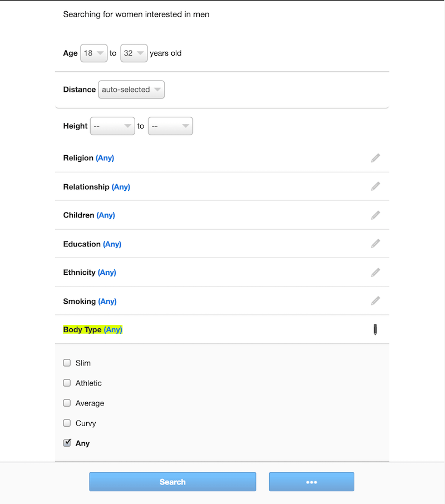Click the Smoking pencil edit icon
The width and height of the screenshot is (445, 504).
[375, 301]
